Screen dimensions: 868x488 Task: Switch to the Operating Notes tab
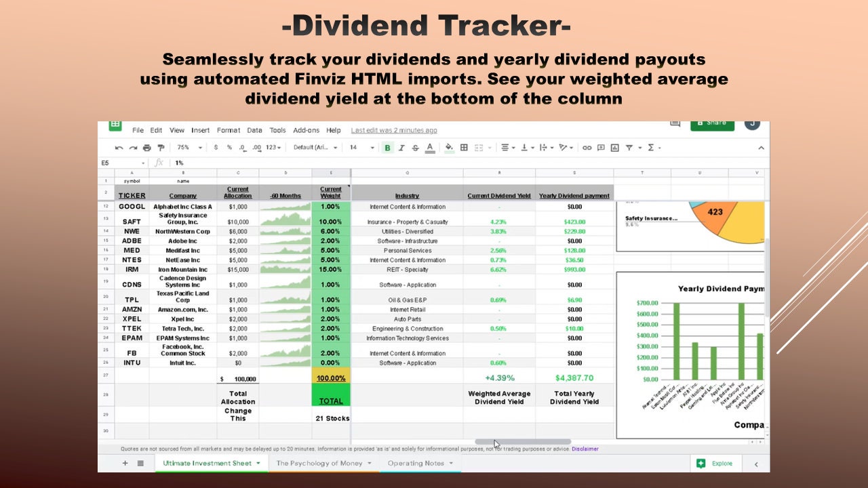[420, 464]
